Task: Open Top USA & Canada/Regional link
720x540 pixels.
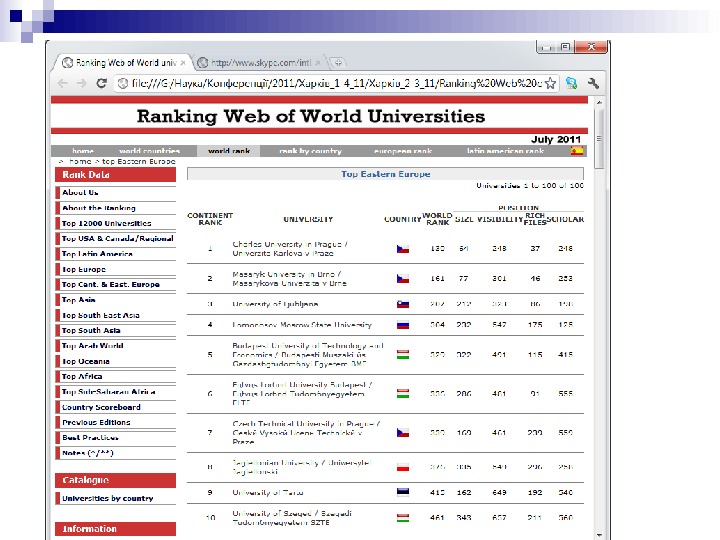Action: 118,238
